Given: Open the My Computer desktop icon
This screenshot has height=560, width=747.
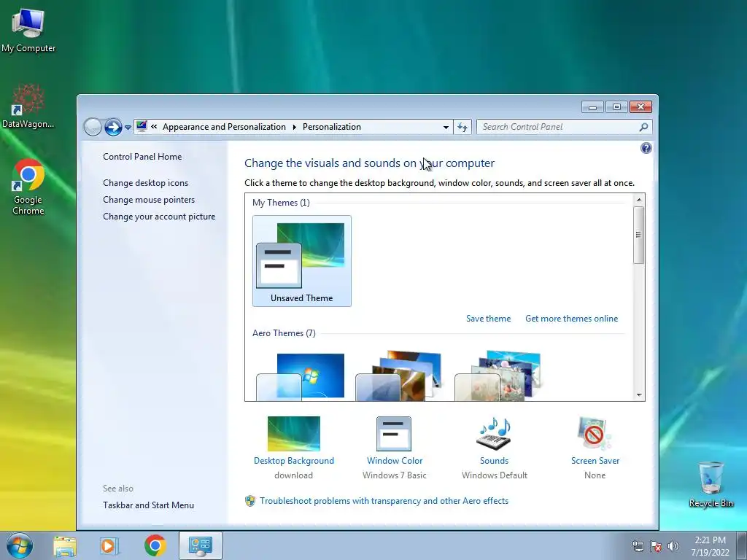Looking at the screenshot, I should pyautogui.click(x=28, y=31).
